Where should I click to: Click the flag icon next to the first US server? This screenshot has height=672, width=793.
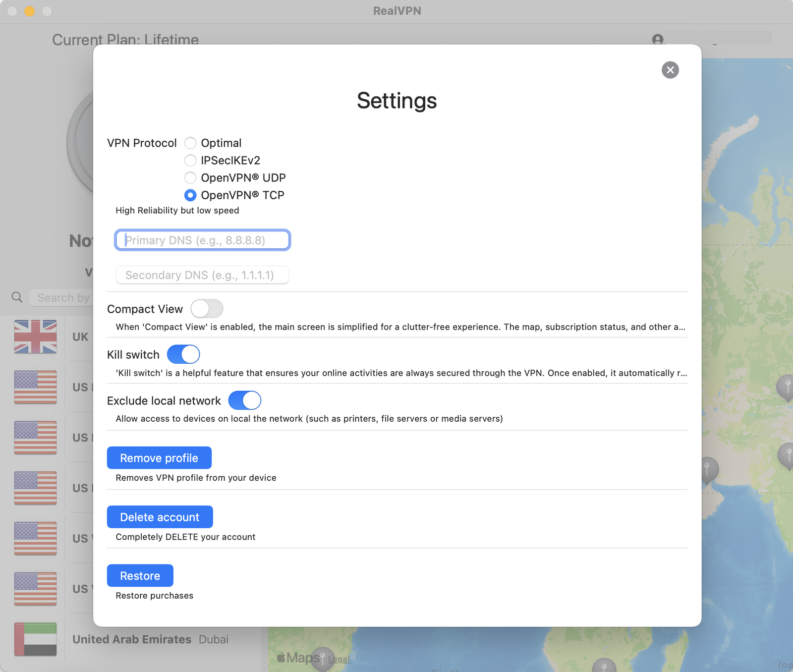pos(35,388)
